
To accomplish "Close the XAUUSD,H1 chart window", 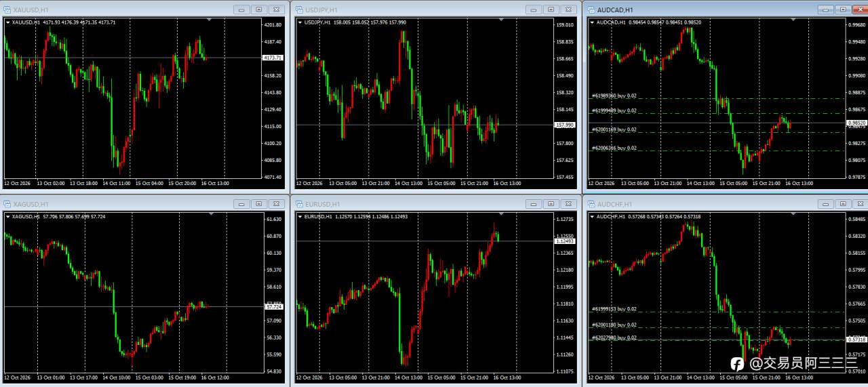I will coord(275,9).
